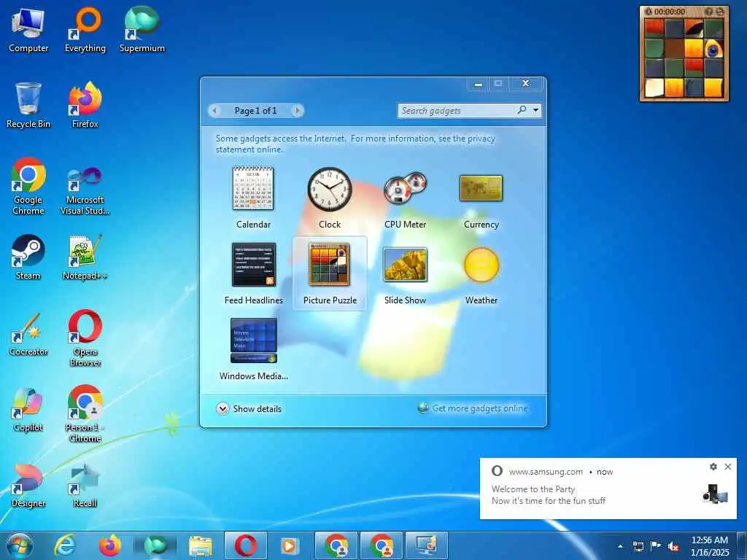Go to previous gadget page
747x560 pixels.
click(215, 111)
